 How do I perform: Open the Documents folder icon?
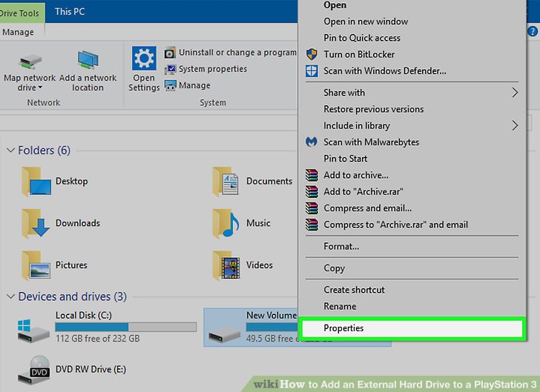click(225, 182)
